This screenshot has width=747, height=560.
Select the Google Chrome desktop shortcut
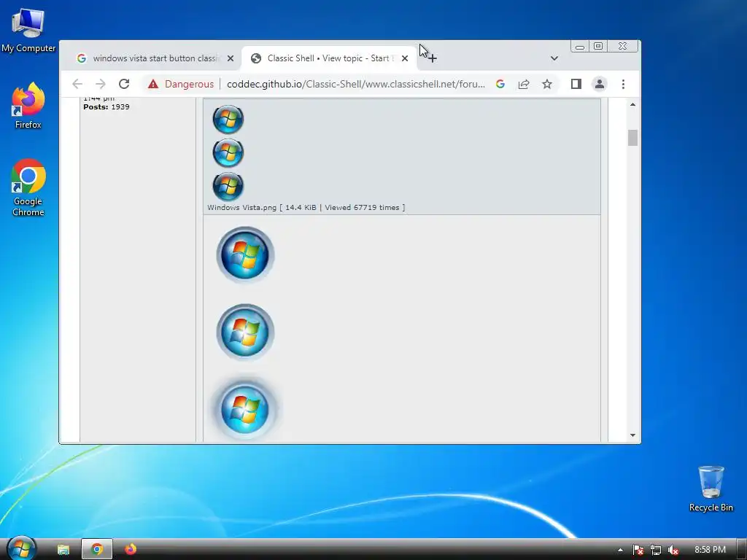pos(28,187)
